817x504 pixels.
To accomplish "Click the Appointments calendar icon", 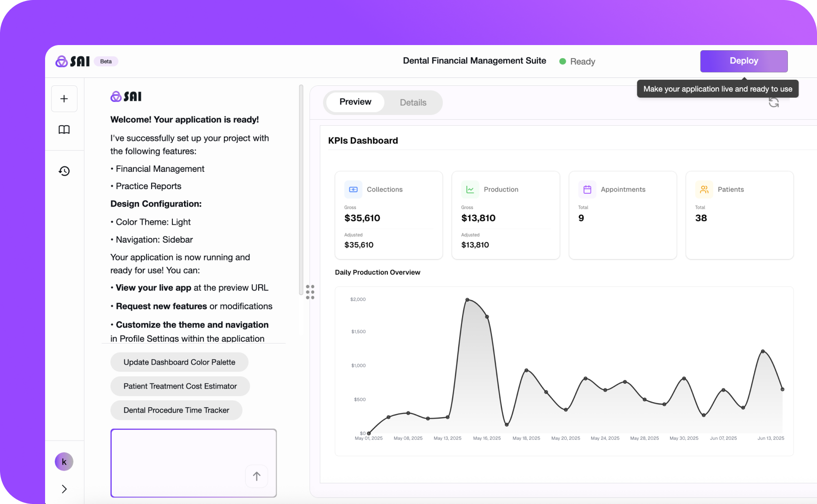I will 587,190.
